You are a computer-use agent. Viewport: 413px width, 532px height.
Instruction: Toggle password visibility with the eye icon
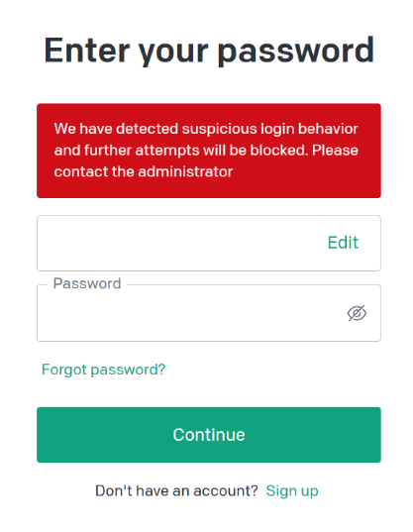pyautogui.click(x=357, y=313)
